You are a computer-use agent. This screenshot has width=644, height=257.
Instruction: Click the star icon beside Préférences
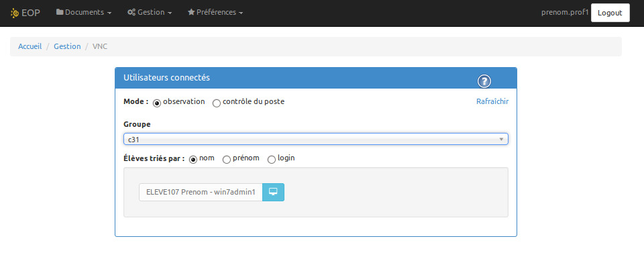pyautogui.click(x=191, y=12)
